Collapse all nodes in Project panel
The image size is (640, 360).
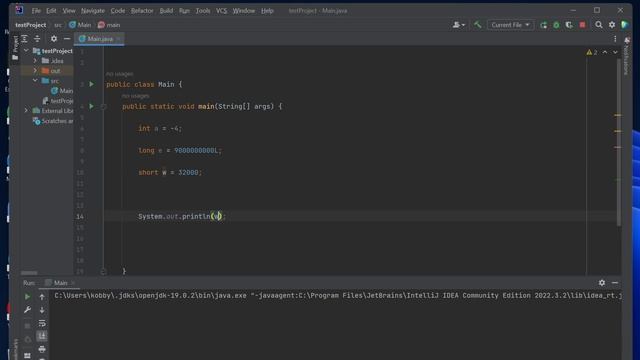[37, 39]
